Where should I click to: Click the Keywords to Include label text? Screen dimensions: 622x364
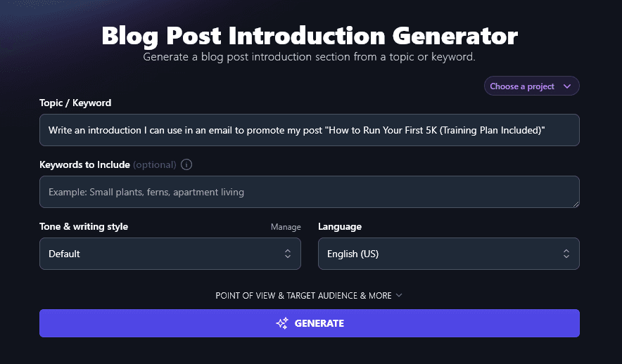click(84, 164)
